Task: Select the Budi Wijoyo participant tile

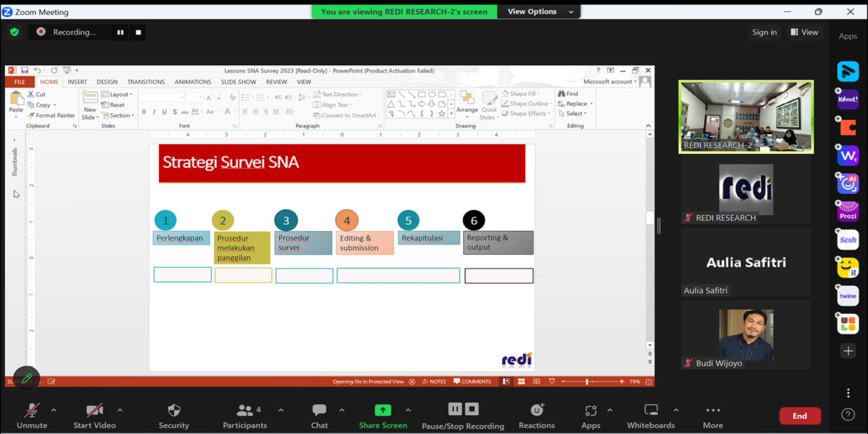Action: point(746,335)
